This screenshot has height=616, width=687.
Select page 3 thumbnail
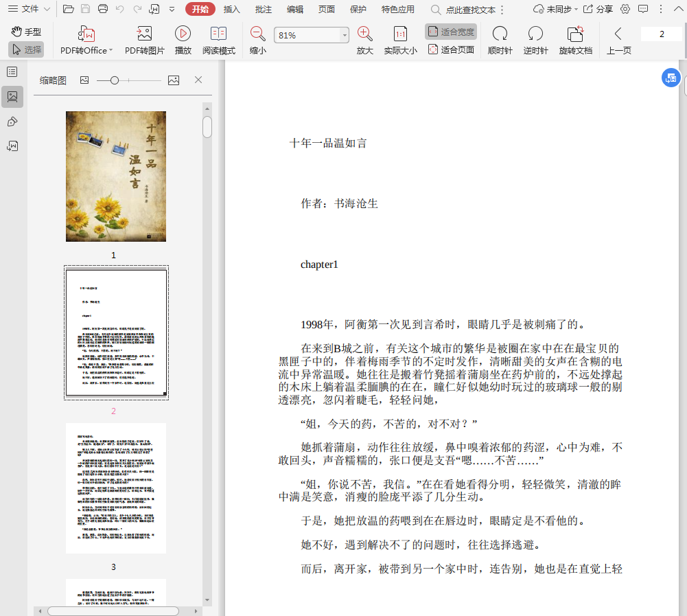click(x=116, y=488)
